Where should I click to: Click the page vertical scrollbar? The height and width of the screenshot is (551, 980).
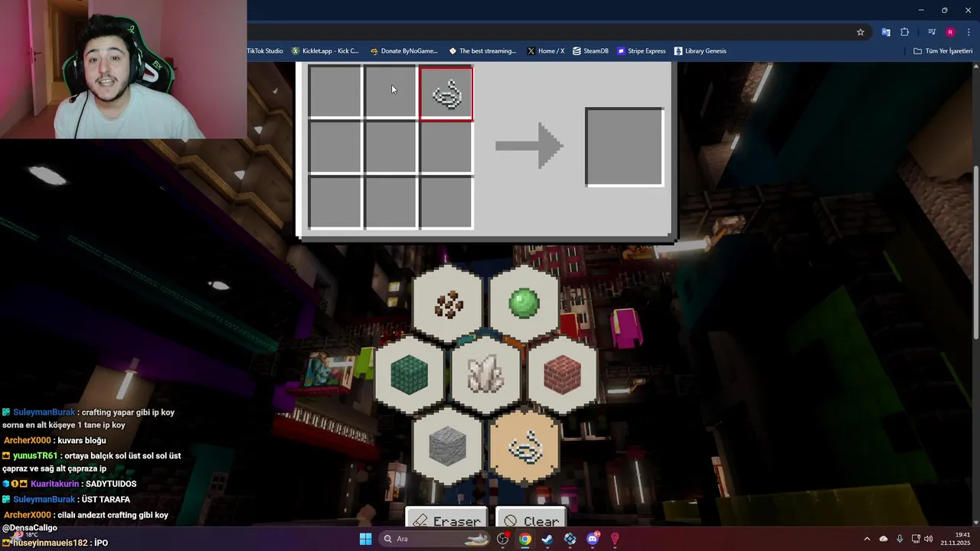[x=975, y=253]
